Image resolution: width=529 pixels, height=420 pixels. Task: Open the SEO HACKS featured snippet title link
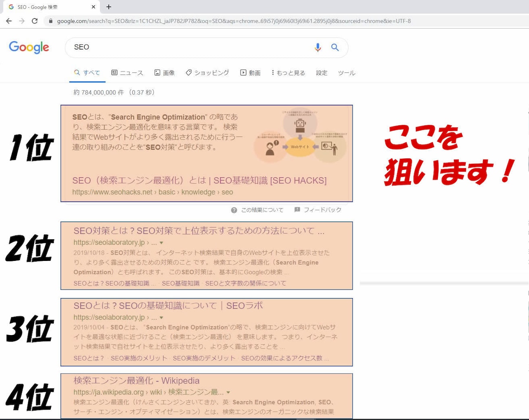(x=199, y=180)
